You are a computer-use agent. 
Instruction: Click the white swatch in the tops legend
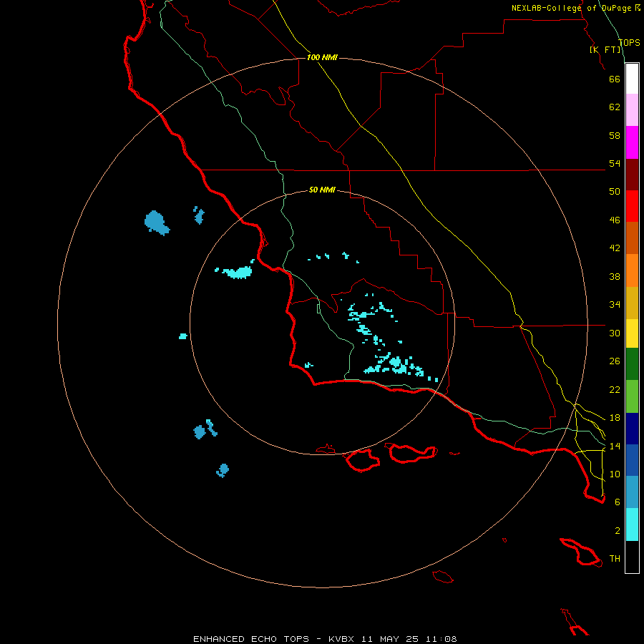pyautogui.click(x=632, y=79)
